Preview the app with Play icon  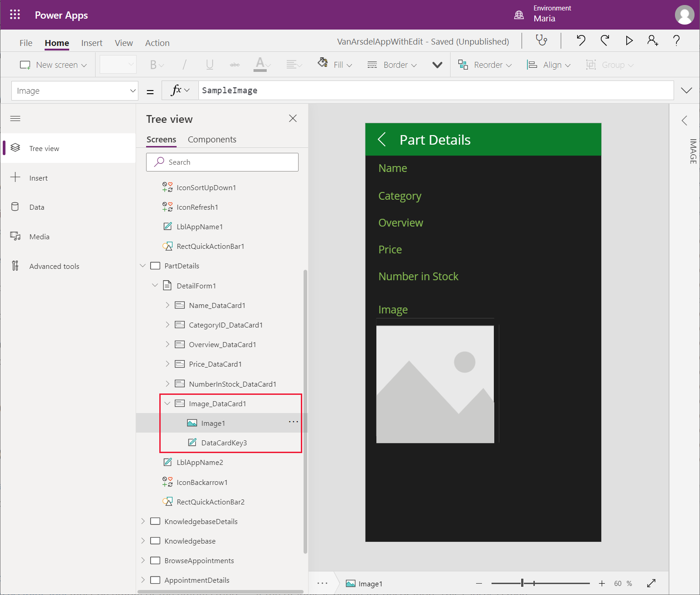point(629,41)
